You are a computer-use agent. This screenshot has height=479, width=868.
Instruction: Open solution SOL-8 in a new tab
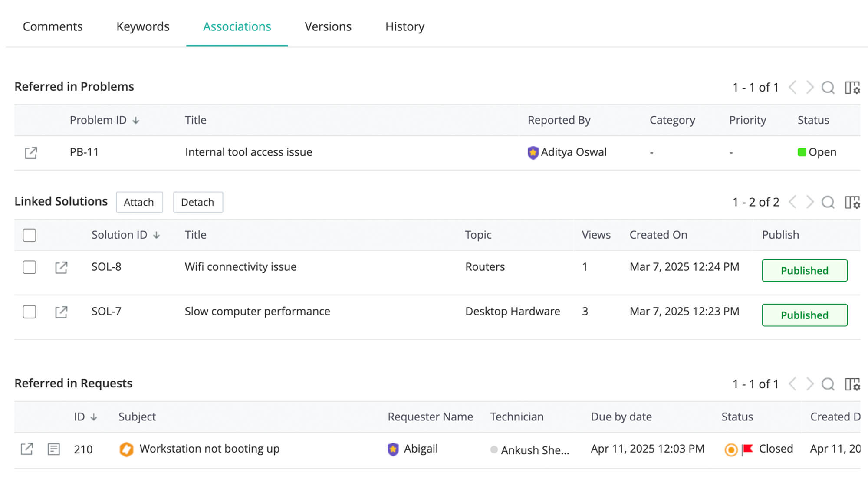click(62, 268)
